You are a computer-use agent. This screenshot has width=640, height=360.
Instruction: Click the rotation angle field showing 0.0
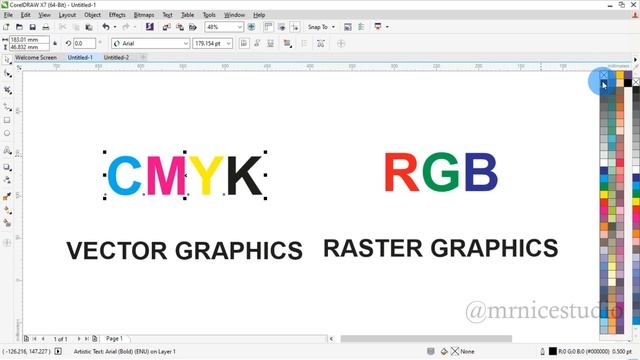[84, 43]
